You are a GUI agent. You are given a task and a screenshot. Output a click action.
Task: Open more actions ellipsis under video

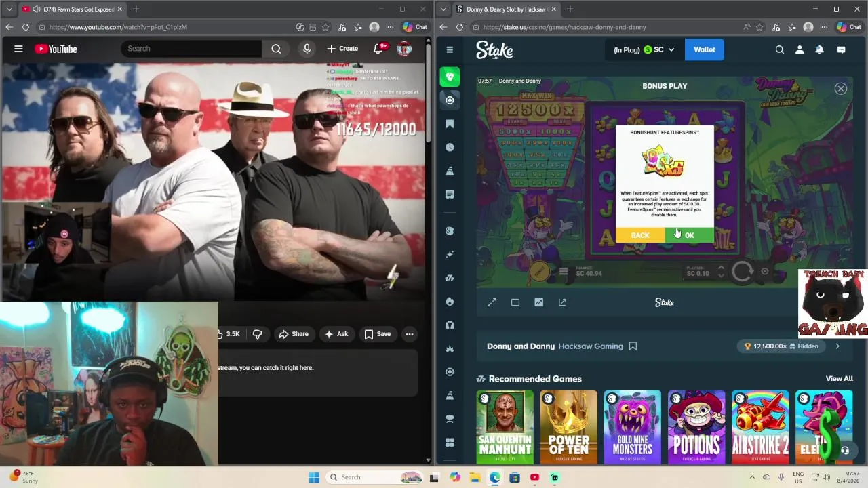(x=410, y=334)
